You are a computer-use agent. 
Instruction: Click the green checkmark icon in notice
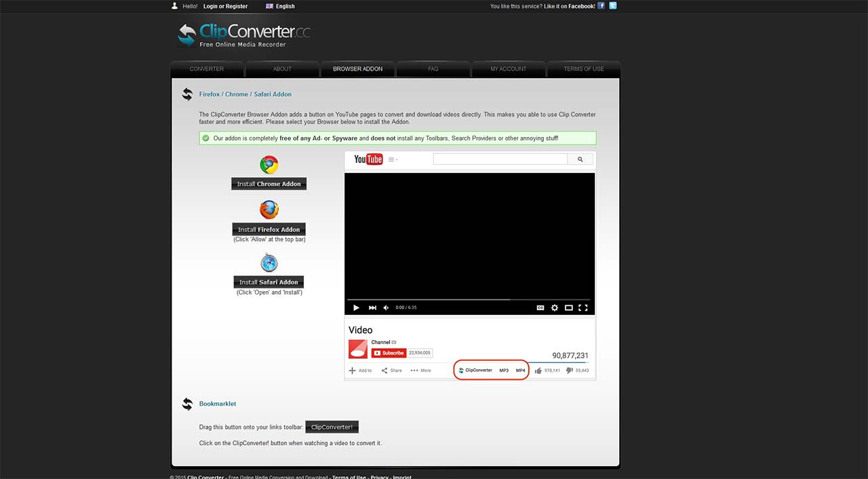205,138
